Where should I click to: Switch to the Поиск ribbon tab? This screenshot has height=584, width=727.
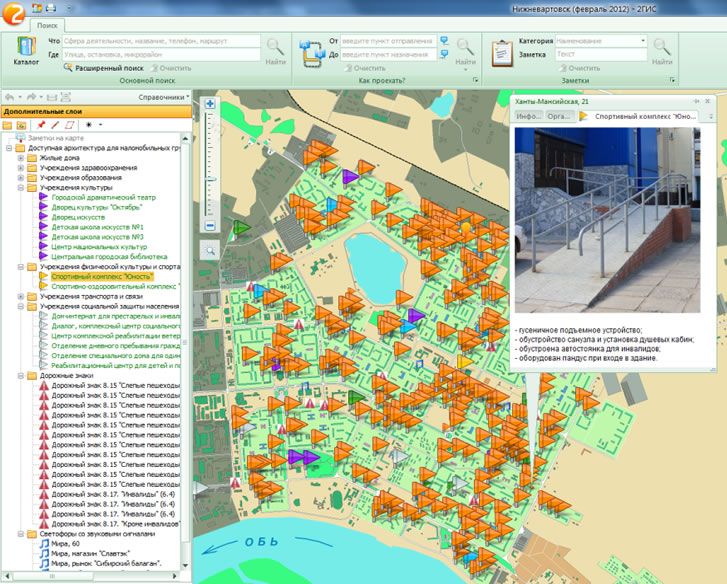47,25
